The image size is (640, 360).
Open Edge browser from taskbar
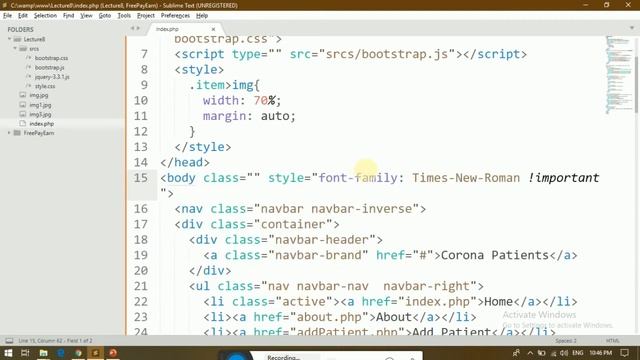click(61, 353)
